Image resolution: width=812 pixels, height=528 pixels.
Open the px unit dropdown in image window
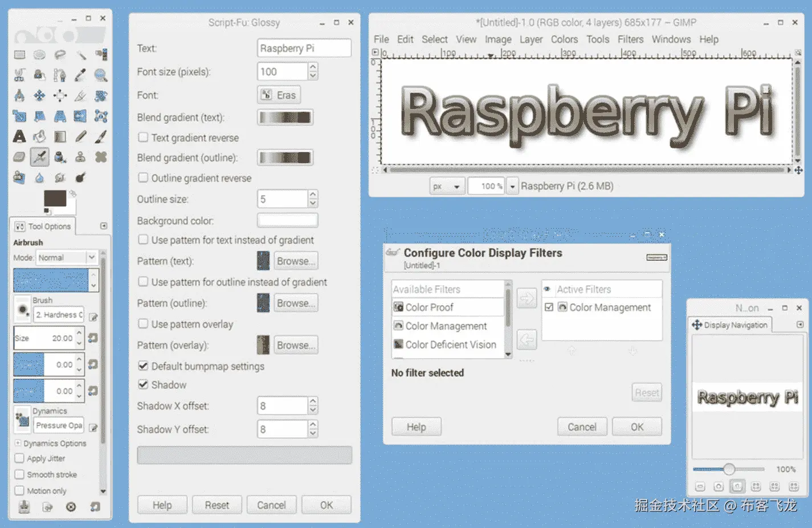coord(446,186)
